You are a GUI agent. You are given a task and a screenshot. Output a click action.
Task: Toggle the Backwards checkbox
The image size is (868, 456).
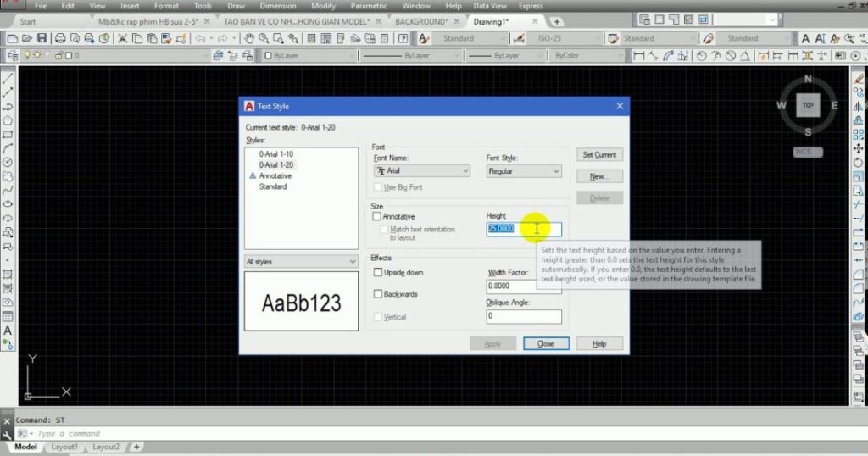(378, 294)
